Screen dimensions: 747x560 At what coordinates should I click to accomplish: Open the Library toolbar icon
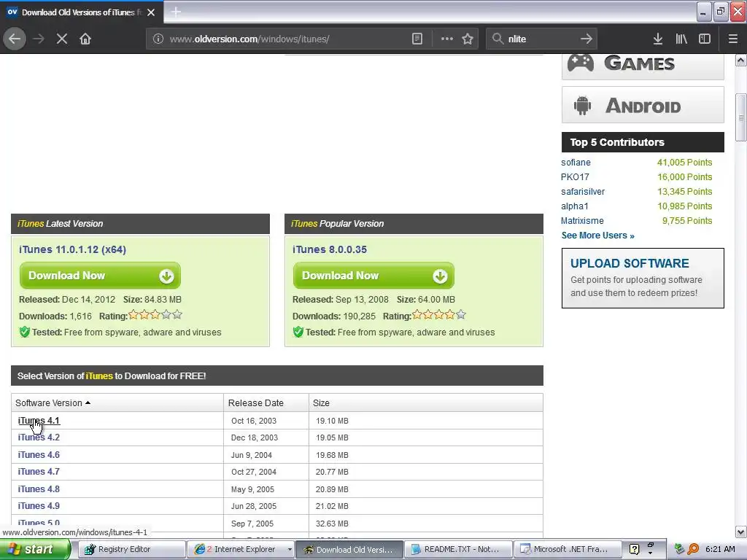pyautogui.click(x=681, y=39)
